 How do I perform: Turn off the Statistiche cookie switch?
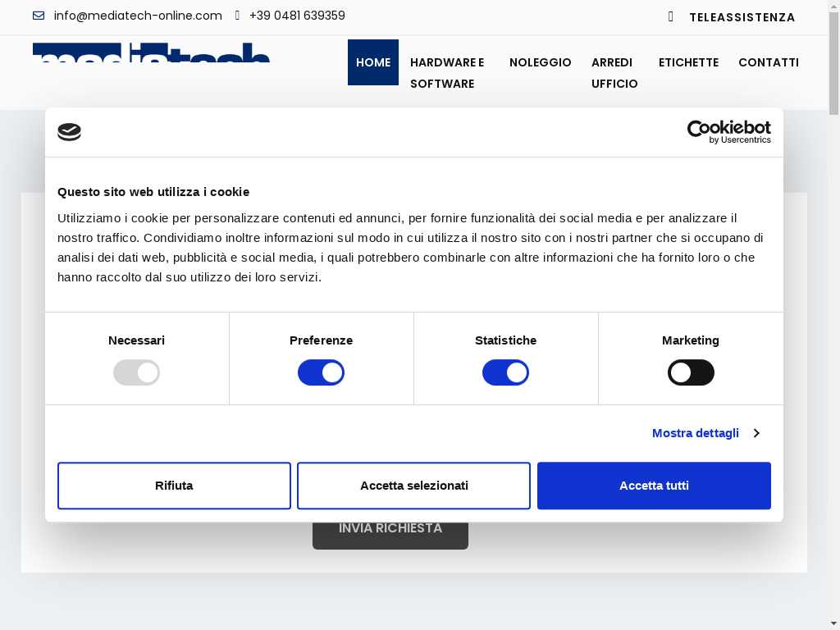tap(505, 373)
